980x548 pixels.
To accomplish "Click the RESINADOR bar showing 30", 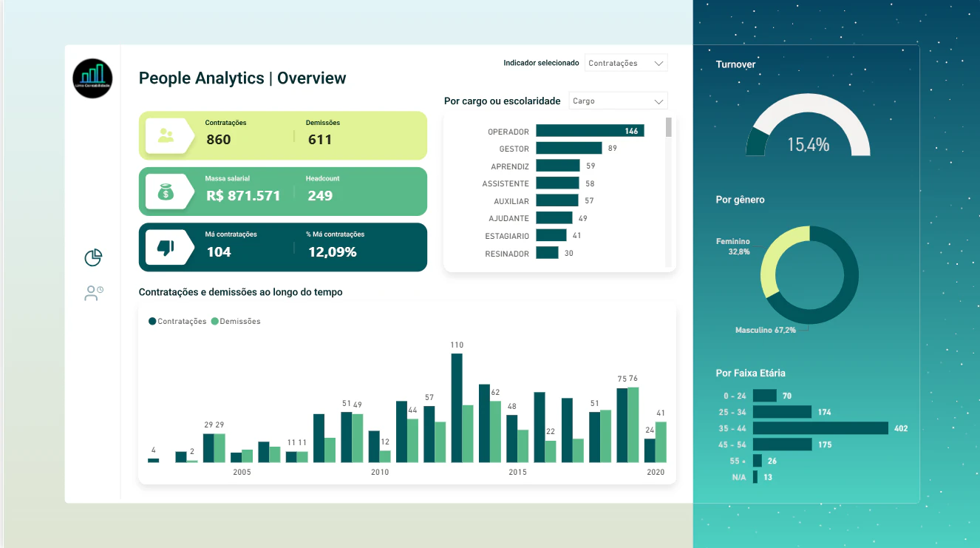I will coord(547,253).
